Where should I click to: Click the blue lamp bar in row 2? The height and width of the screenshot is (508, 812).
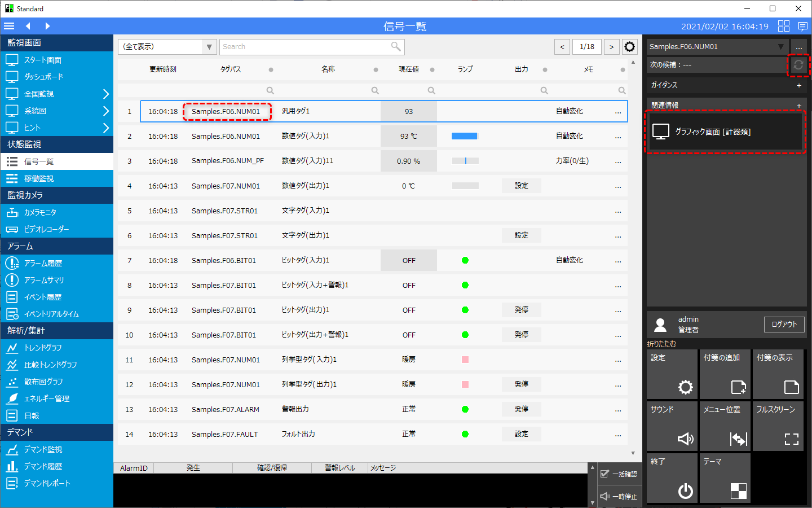[x=465, y=136]
